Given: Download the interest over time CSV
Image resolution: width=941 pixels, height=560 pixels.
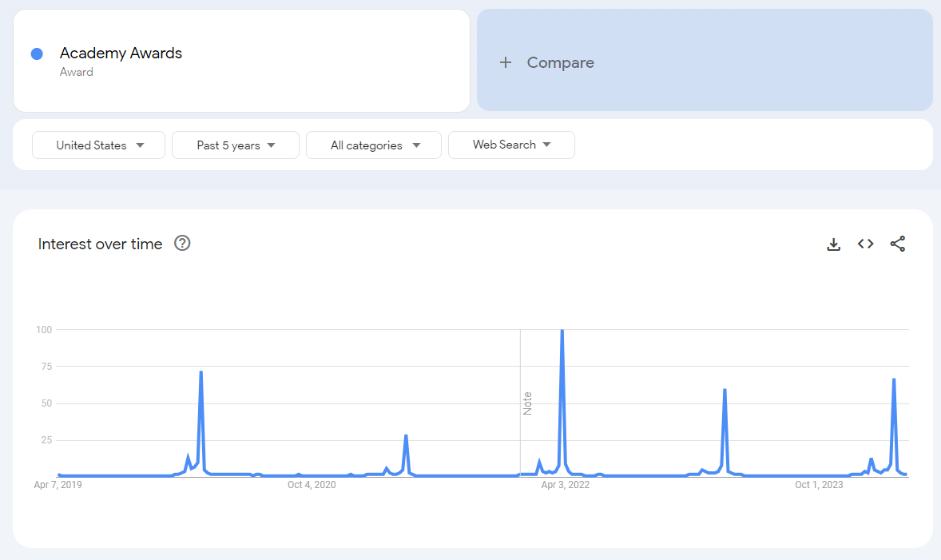Looking at the screenshot, I should point(834,244).
